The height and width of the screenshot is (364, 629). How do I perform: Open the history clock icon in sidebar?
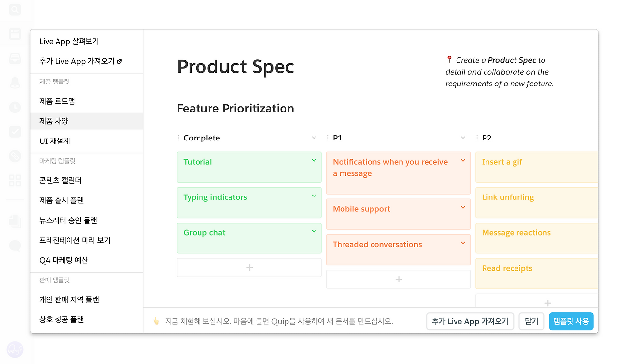(x=15, y=107)
